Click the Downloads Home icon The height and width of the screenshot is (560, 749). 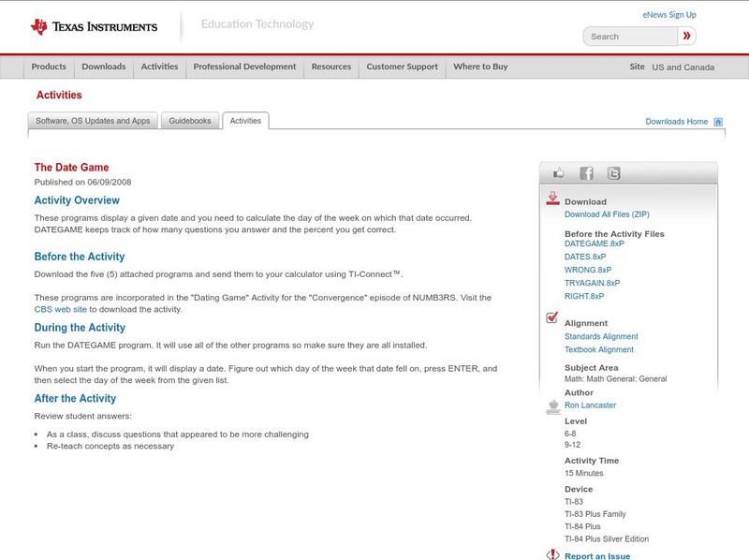[x=716, y=121]
